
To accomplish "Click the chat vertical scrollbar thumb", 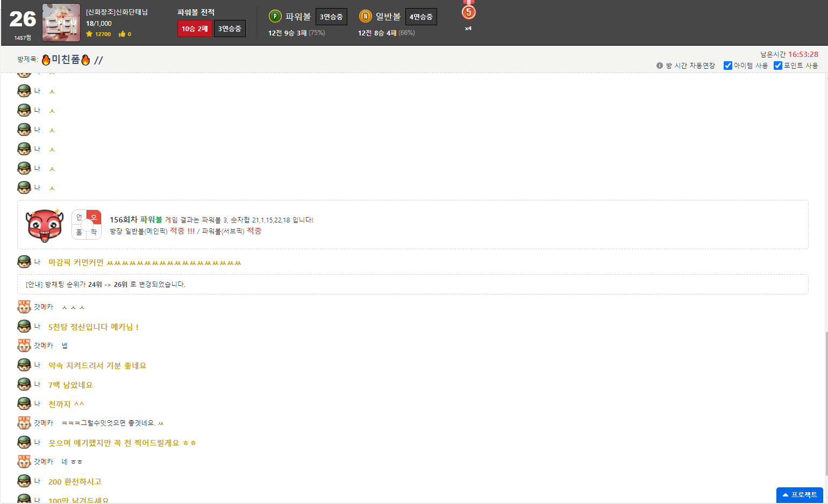I will tap(826, 404).
